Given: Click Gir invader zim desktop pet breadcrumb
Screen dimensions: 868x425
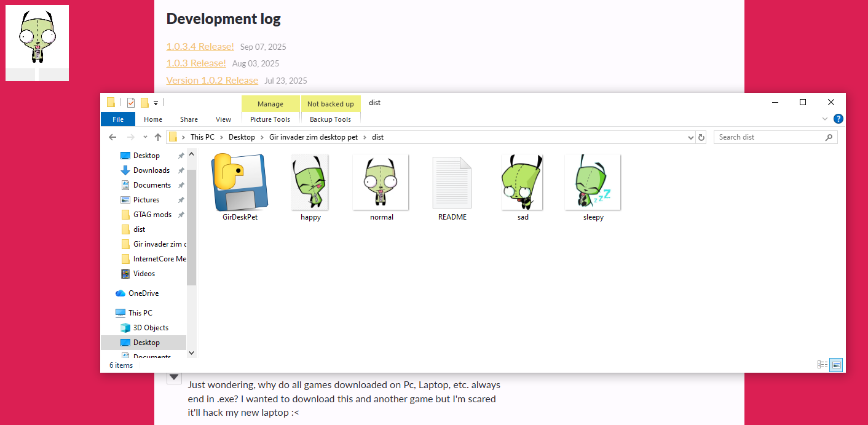Looking at the screenshot, I should [314, 137].
